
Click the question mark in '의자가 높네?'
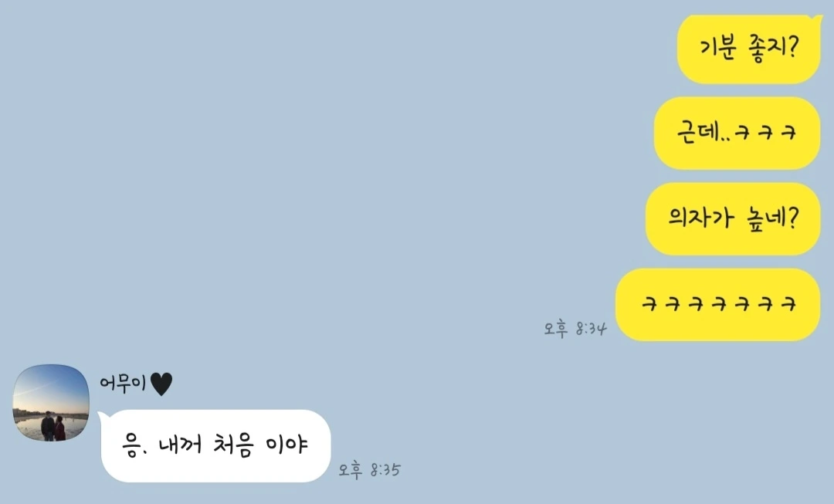pyautogui.click(x=792, y=218)
